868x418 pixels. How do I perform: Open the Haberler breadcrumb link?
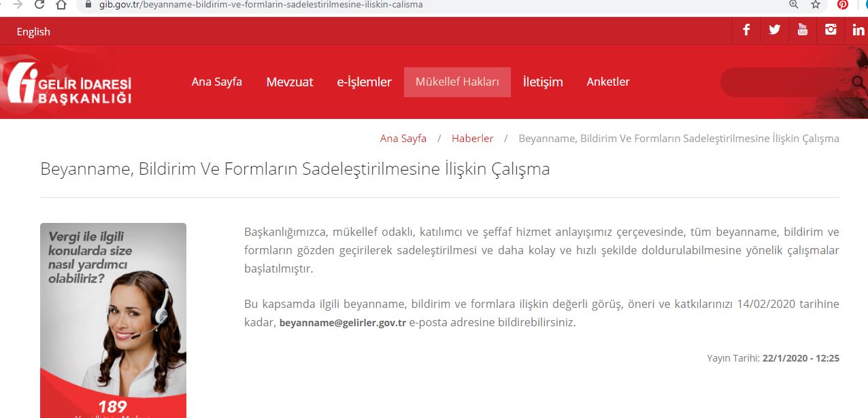(472, 138)
